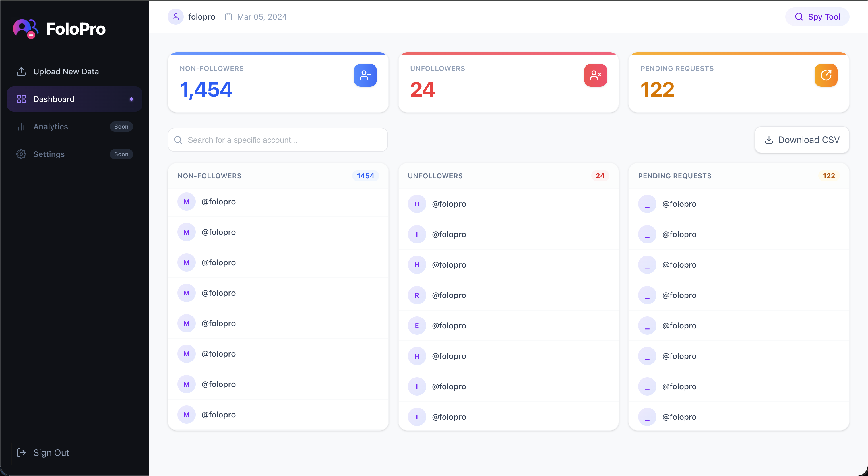Click the first H avatar in Unfollowers list
Image resolution: width=868 pixels, height=476 pixels.
(x=417, y=204)
